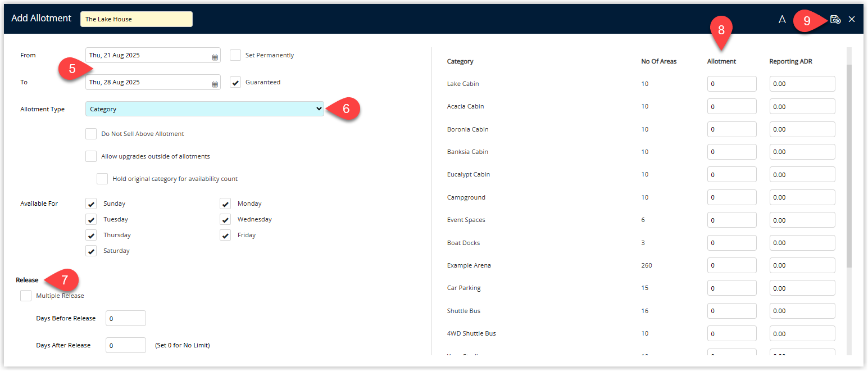Uncheck Wednesday availability
This screenshot has height=371, width=868.
[225, 219]
